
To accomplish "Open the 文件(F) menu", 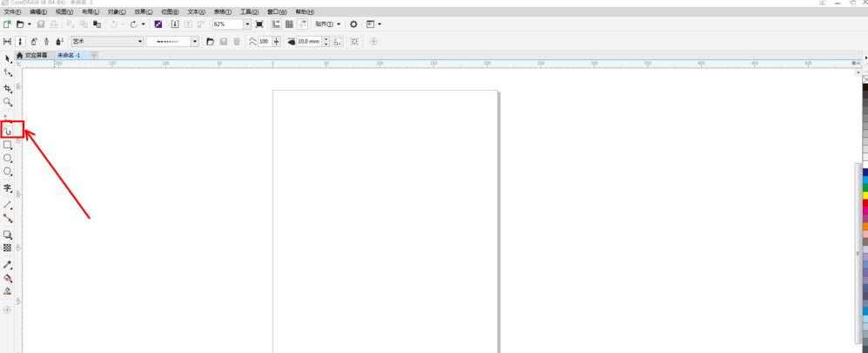I will pos(12,12).
